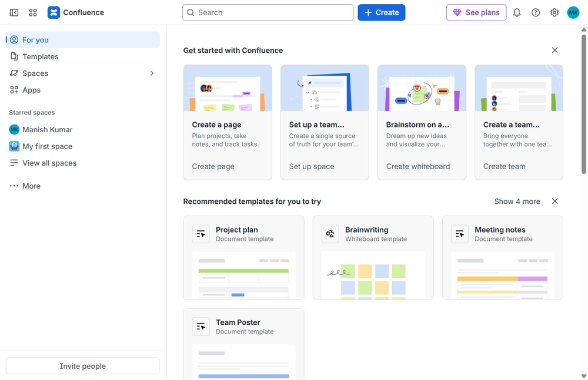Click the Apps grid-plus icon

click(14, 90)
